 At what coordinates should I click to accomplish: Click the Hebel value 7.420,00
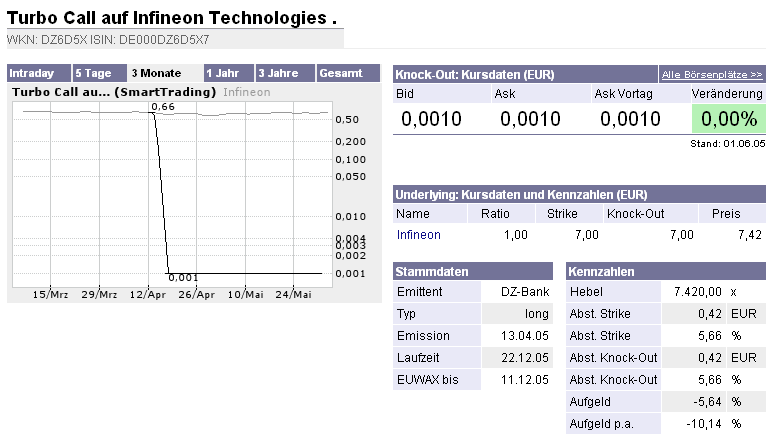click(x=698, y=292)
